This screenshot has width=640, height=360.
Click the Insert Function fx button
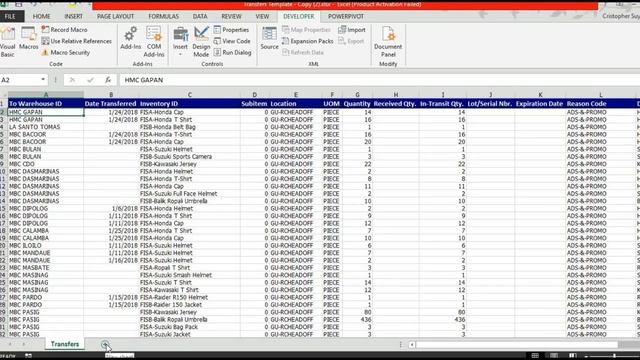point(108,80)
